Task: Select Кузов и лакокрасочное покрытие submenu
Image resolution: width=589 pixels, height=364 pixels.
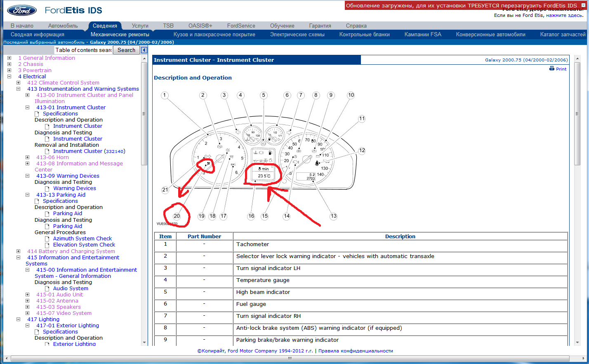Action: (x=214, y=35)
